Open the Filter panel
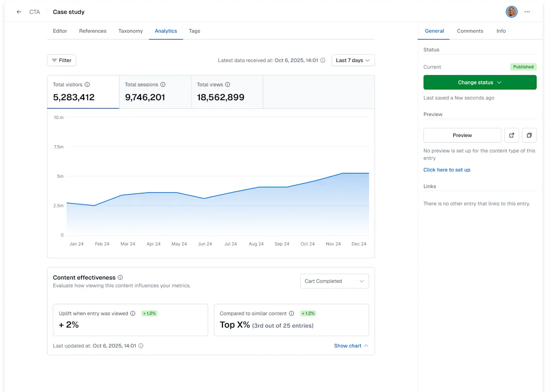 coord(61,60)
